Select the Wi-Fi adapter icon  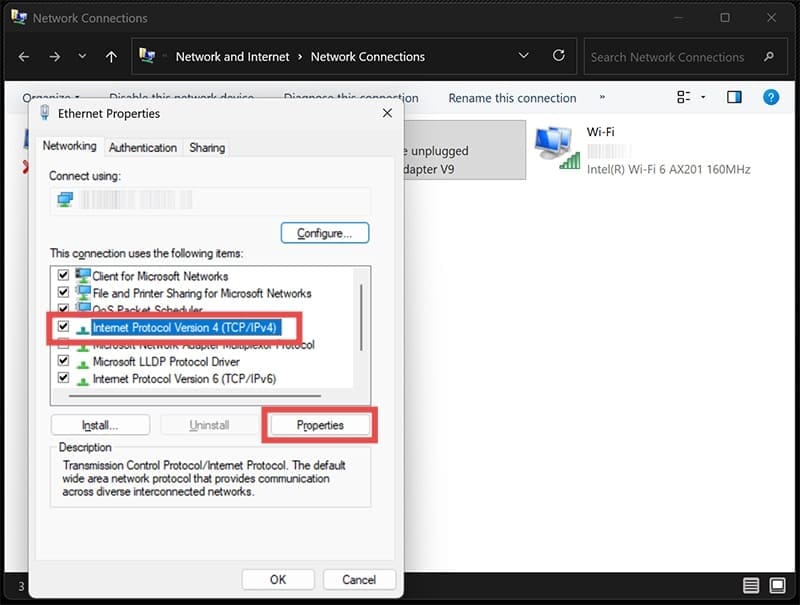click(558, 150)
